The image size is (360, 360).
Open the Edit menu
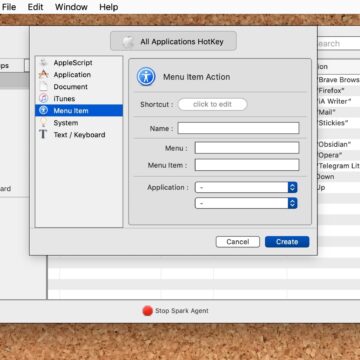[35, 7]
